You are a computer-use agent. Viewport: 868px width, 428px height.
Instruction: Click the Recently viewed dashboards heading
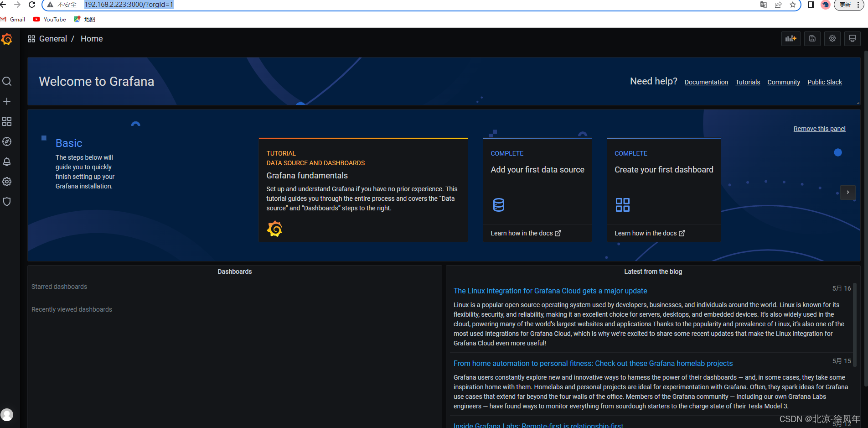72,309
